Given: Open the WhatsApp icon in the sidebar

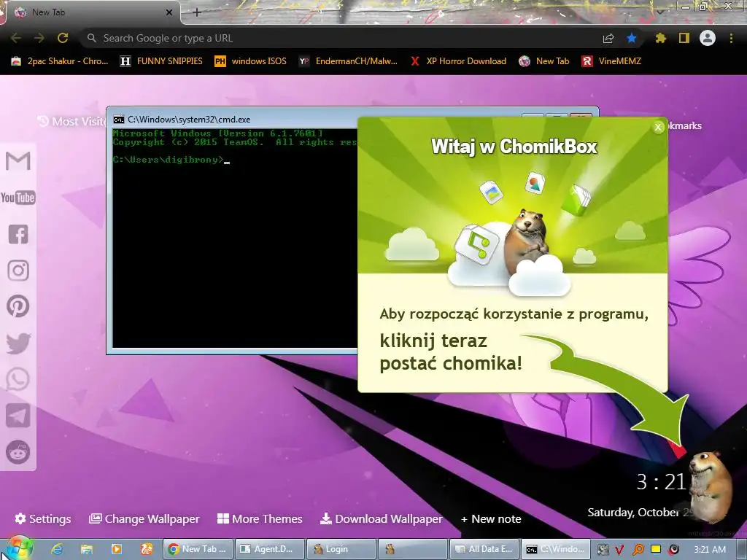Looking at the screenshot, I should tap(18, 379).
